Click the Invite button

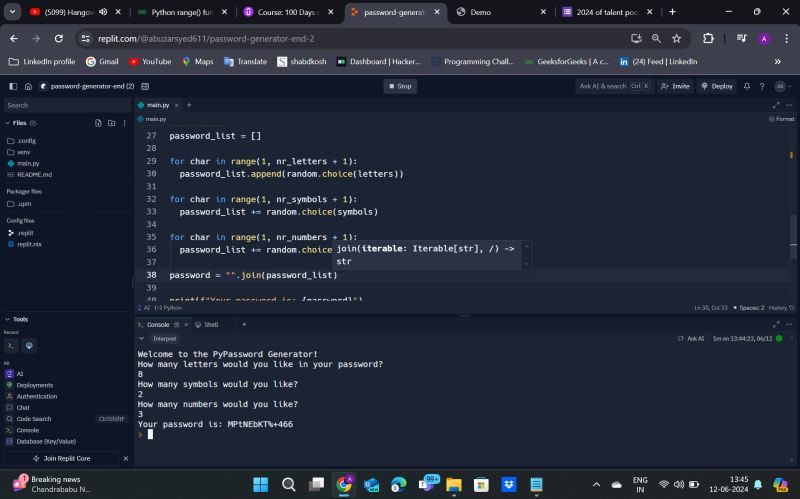pyautogui.click(x=676, y=86)
